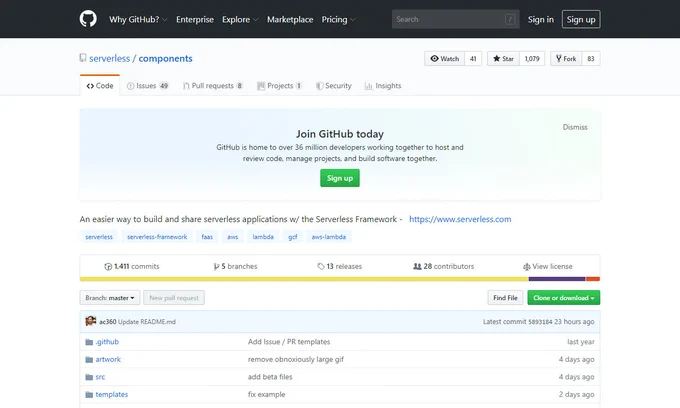Screen dimensions: 680x408
Task: Select the serverless topic tag
Action: [x=99, y=237]
